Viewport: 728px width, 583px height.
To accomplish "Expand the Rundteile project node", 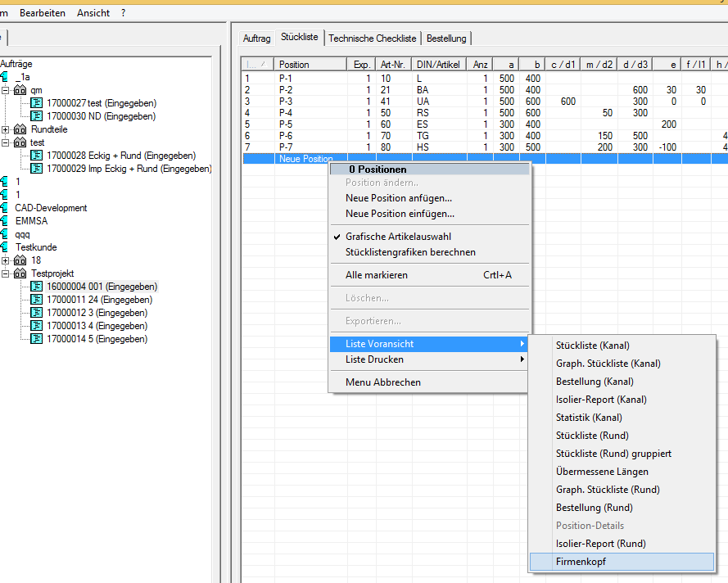I will [5, 129].
